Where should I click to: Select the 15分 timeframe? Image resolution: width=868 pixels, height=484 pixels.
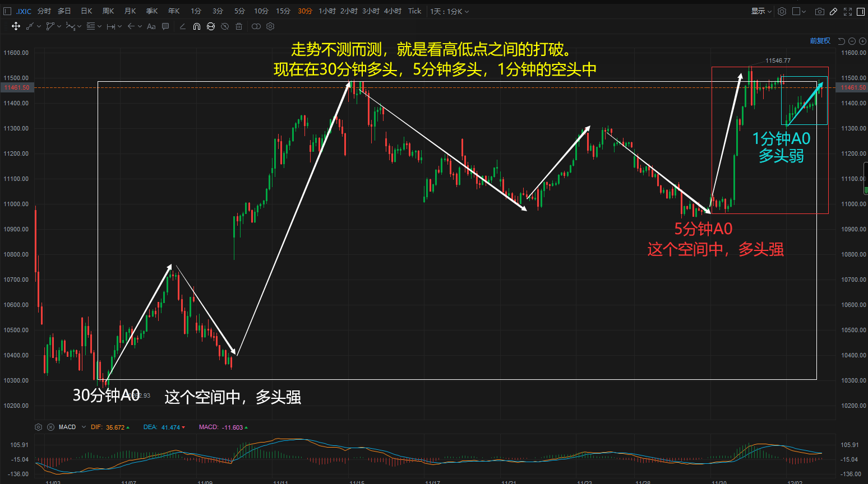click(x=283, y=11)
